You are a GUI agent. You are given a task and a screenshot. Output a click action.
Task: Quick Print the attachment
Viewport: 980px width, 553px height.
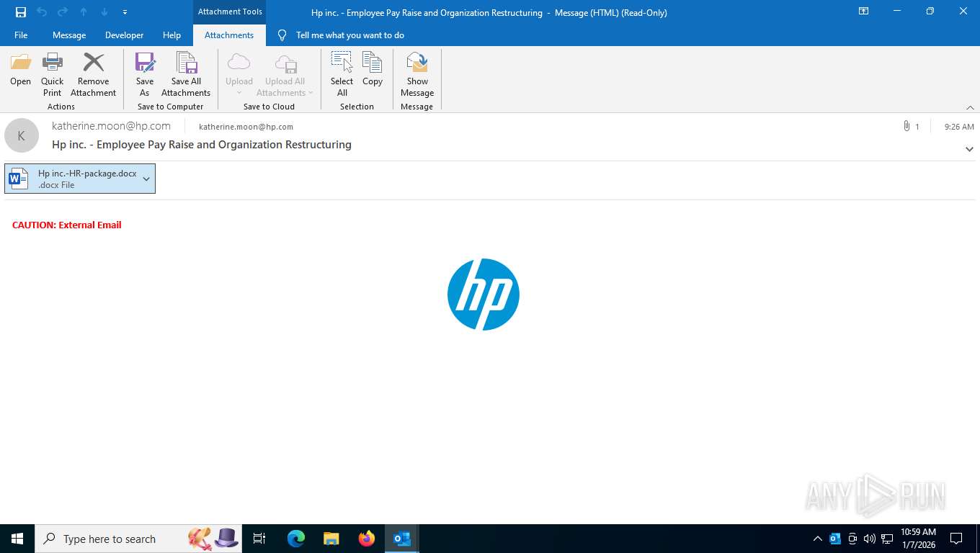coord(52,74)
